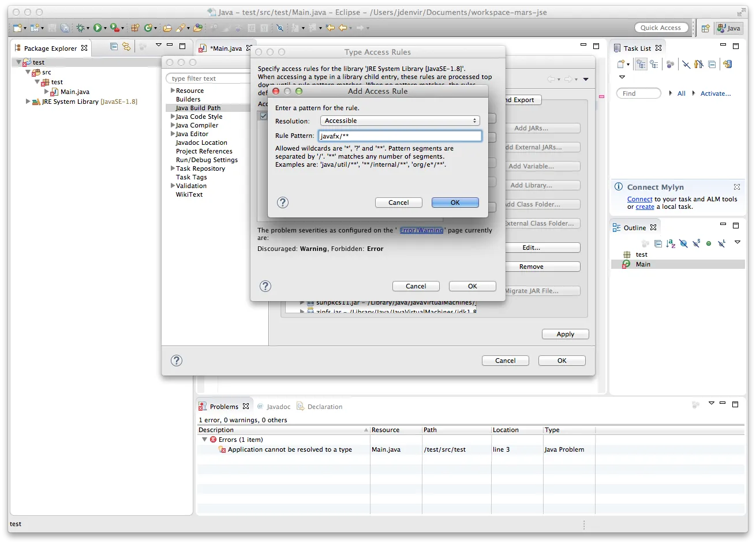Switch to the Problems tab
Viewport: 756px width, 544px height.
coord(223,407)
